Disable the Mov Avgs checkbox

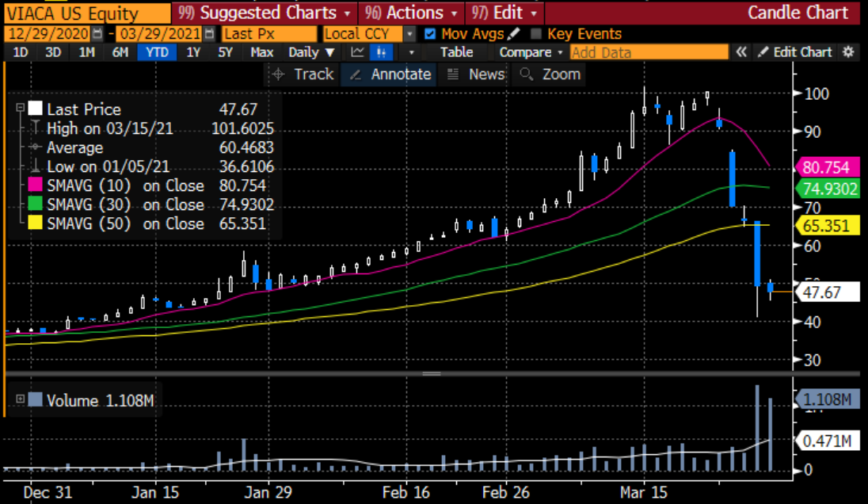(x=429, y=33)
